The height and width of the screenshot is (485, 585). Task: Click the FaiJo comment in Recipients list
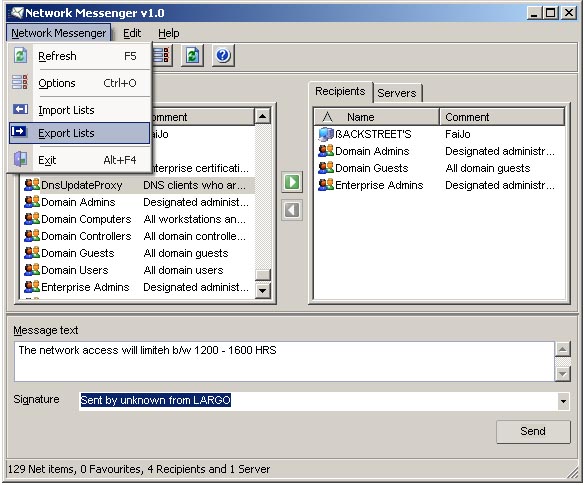click(x=458, y=134)
